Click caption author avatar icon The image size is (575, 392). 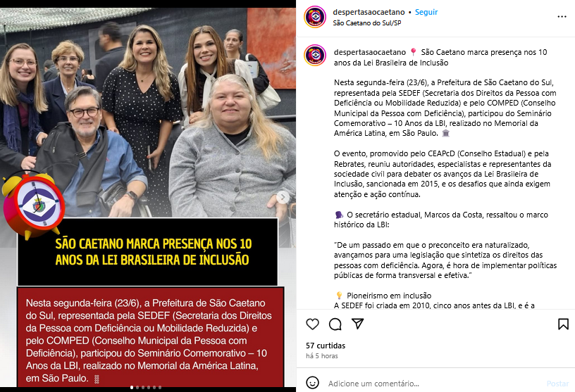[x=315, y=55]
